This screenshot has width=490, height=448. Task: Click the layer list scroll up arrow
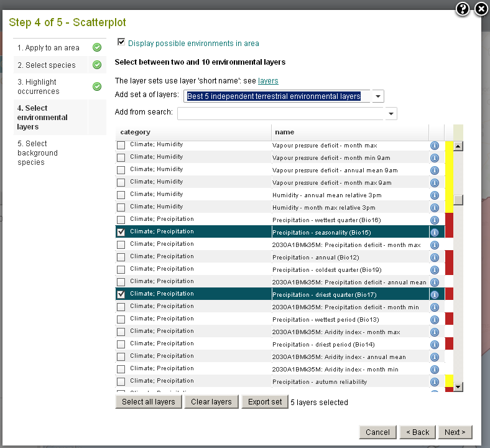coord(458,146)
